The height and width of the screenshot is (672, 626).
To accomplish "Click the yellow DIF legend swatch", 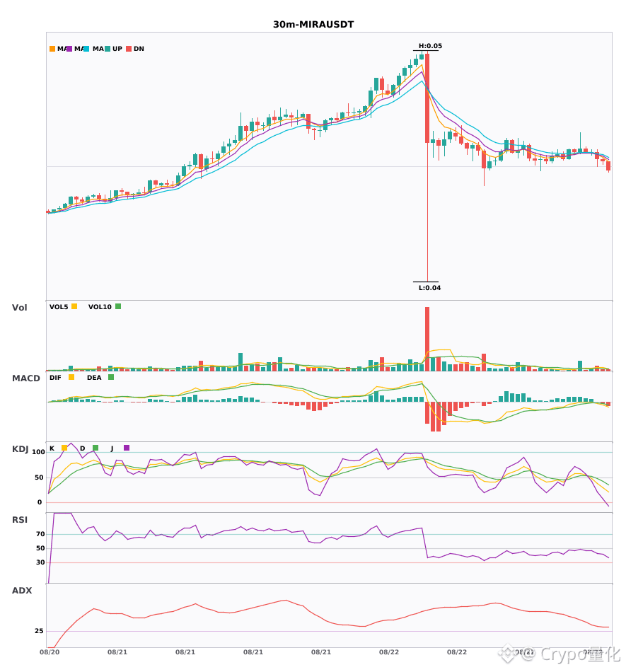I will (x=71, y=377).
